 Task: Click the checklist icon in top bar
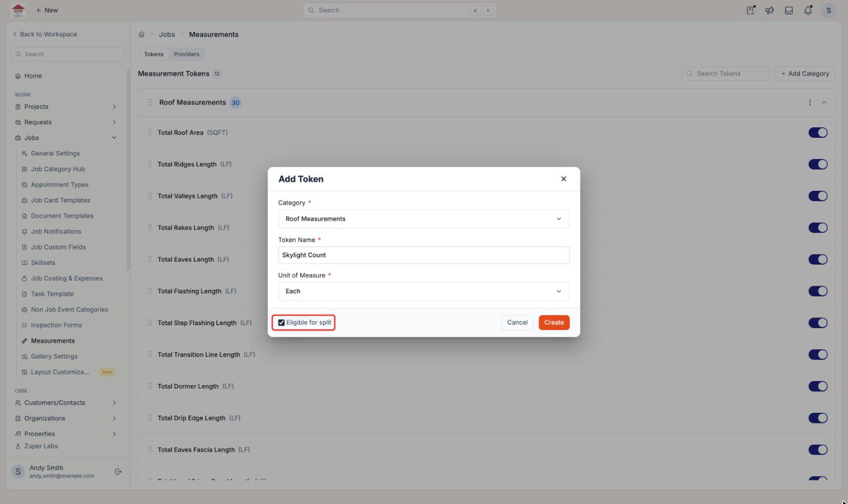[x=750, y=10]
